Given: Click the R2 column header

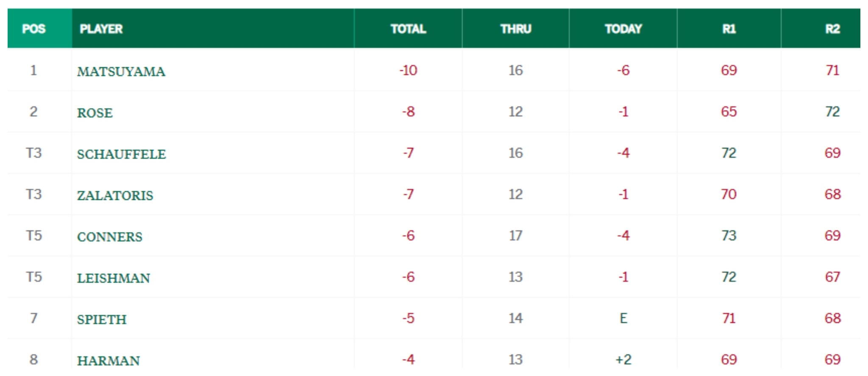Looking at the screenshot, I should 832,29.
